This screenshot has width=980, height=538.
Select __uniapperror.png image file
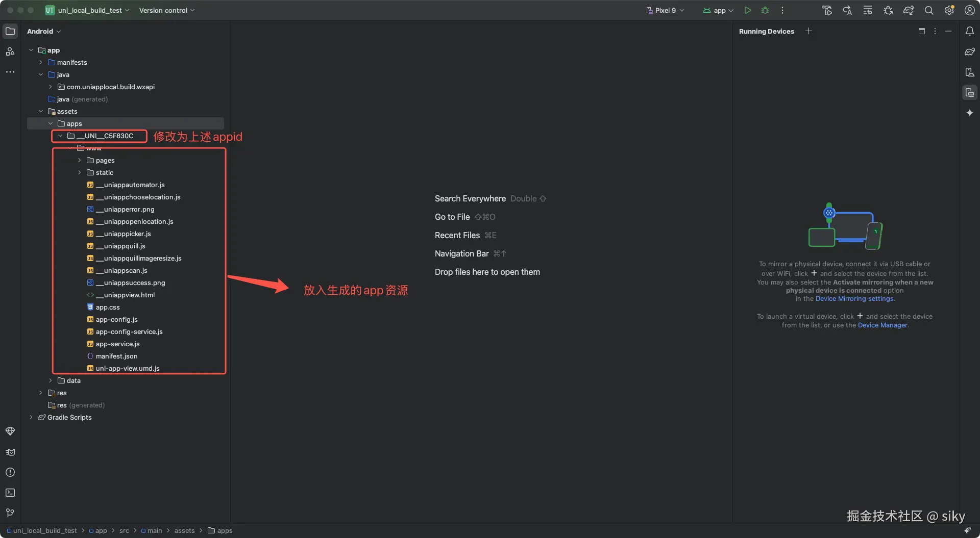[120, 209]
